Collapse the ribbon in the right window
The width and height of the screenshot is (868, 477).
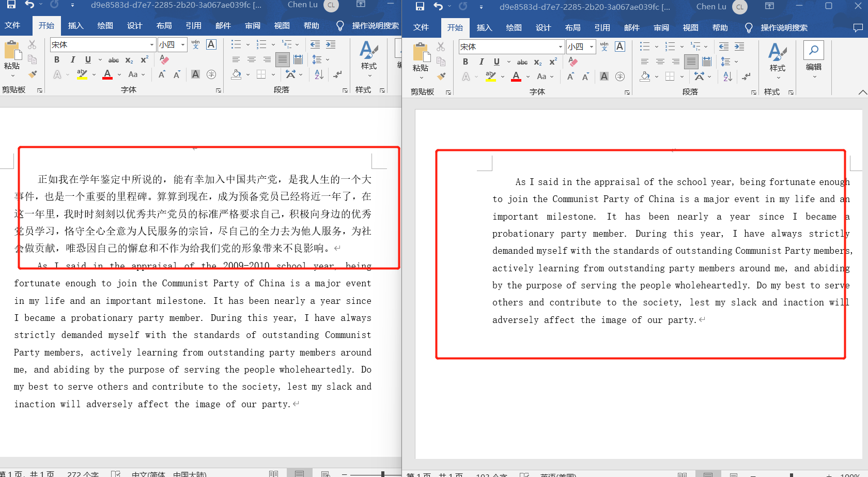click(x=862, y=93)
